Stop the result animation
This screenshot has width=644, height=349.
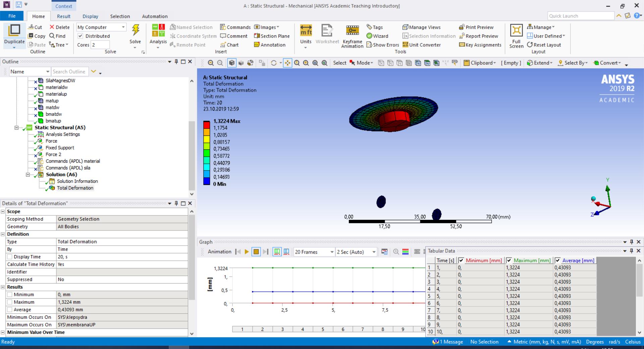(256, 252)
